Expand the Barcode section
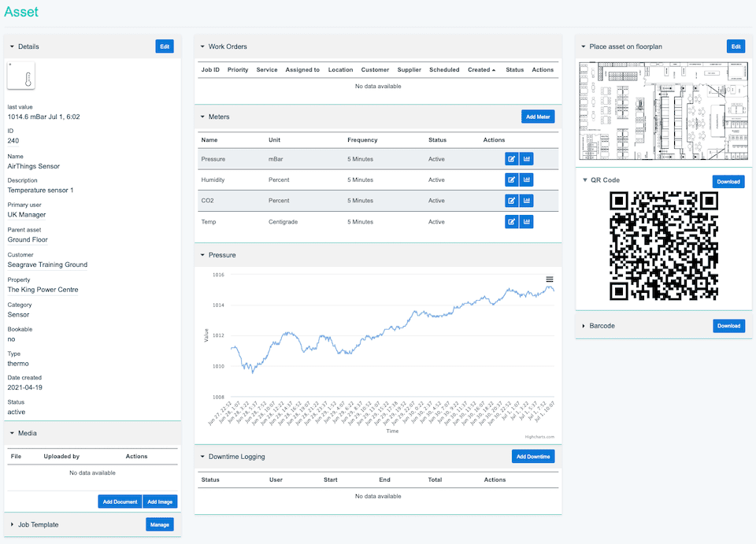The image size is (756, 544). 584,326
